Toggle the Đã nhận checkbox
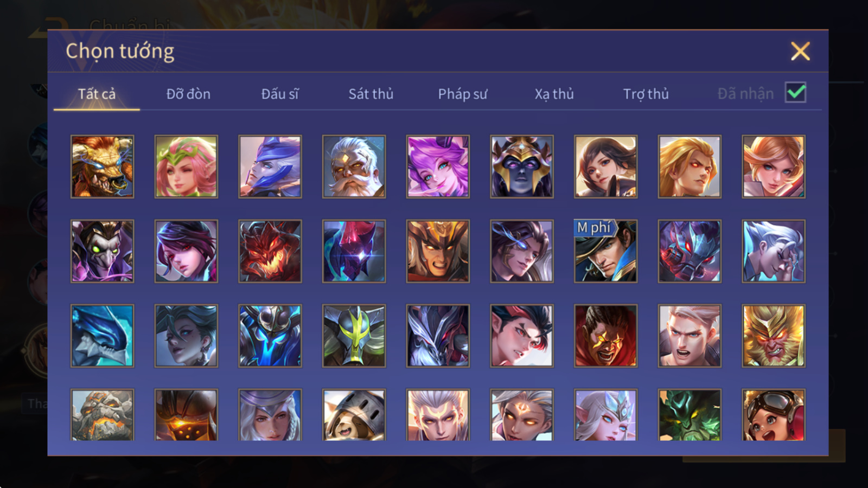 796,93
